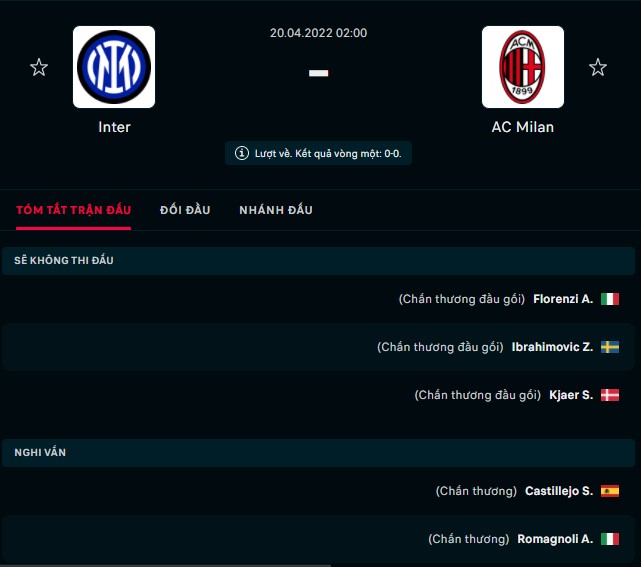641x567 pixels.
Task: Open the Inter club logo
Action: tap(114, 67)
